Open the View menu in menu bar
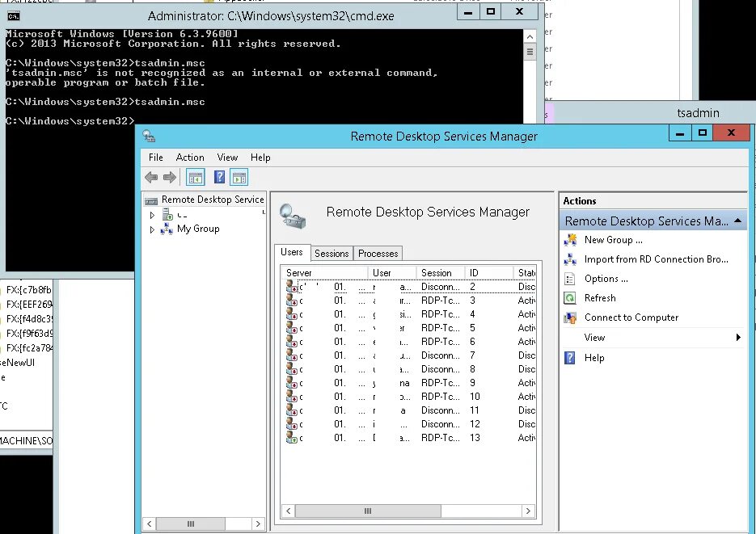The image size is (756, 534). [x=227, y=158]
